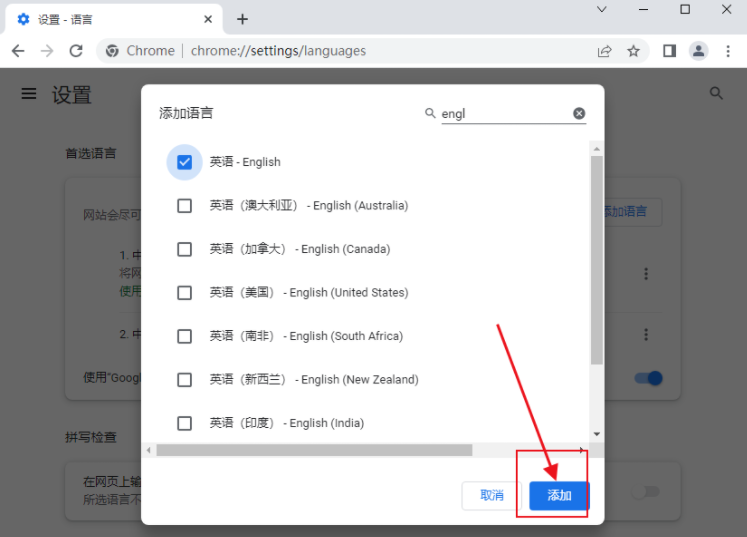Viewport: 747px width, 537px height.
Task: Open the share page icon
Action: (x=605, y=51)
